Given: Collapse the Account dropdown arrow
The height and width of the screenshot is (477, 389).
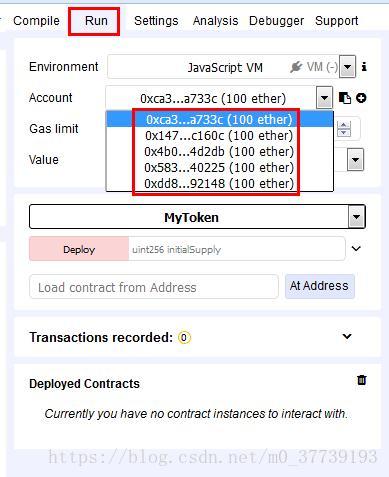Looking at the screenshot, I should (x=324, y=98).
